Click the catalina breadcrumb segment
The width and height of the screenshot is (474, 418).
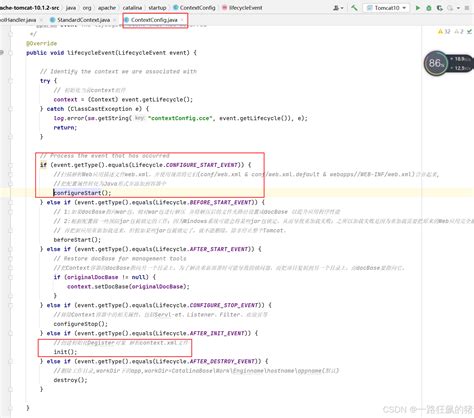point(132,7)
